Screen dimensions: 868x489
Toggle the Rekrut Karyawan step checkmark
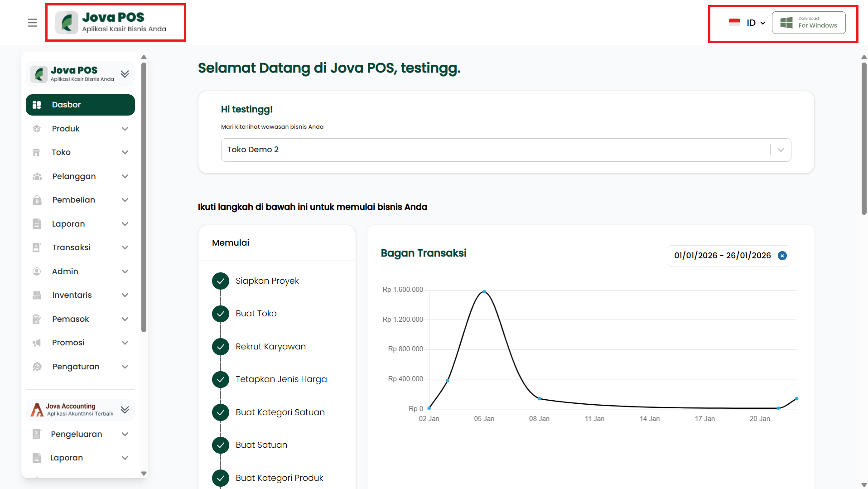click(221, 347)
